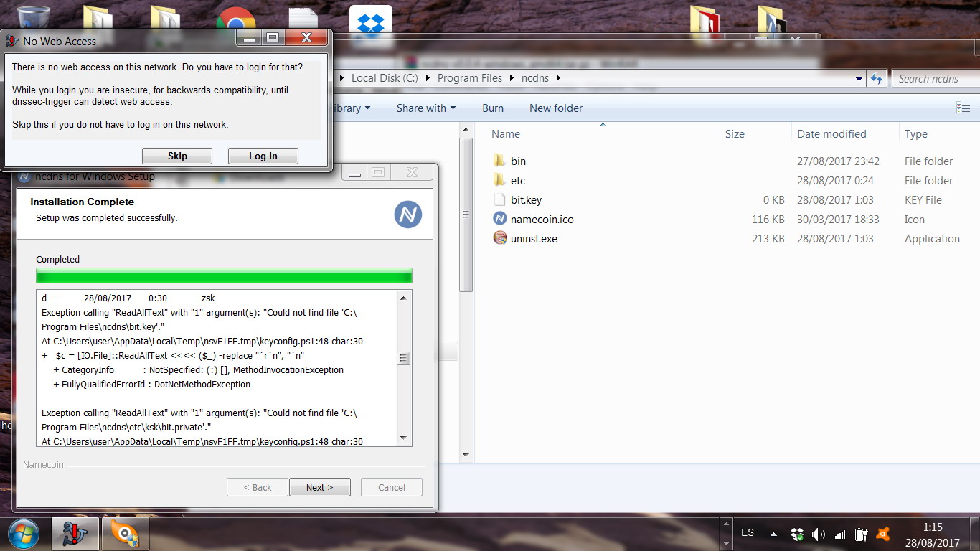The width and height of the screenshot is (980, 551).
Task: Select the bit.key file icon
Action: pos(500,199)
